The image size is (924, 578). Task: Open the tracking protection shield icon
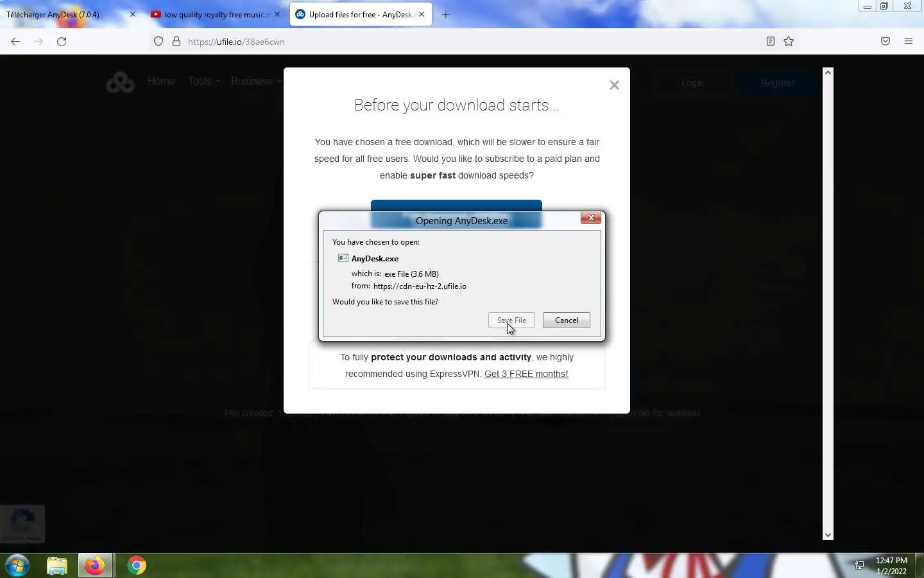click(158, 42)
